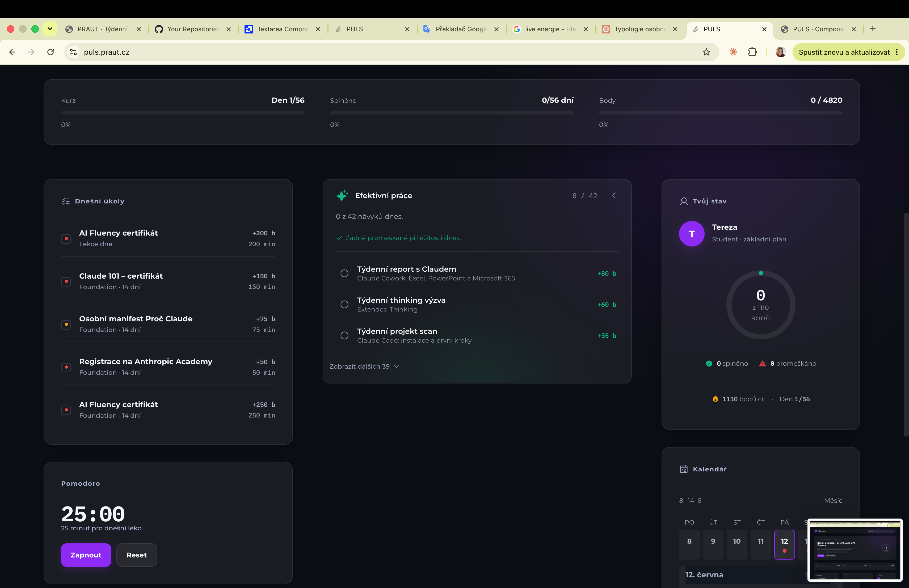909x588 pixels.
Task: Click the Body progress bar
Action: pyautogui.click(x=720, y=113)
